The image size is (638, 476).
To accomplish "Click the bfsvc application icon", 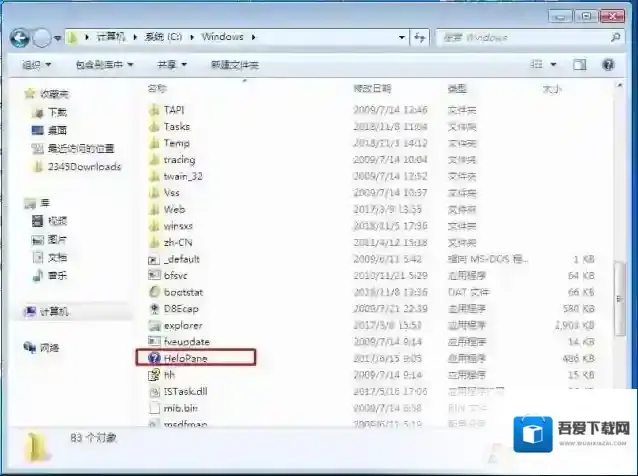I will click(154, 275).
